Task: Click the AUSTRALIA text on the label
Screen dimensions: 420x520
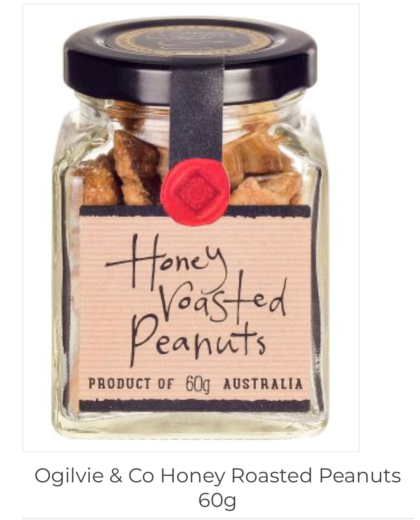Action: (262, 384)
